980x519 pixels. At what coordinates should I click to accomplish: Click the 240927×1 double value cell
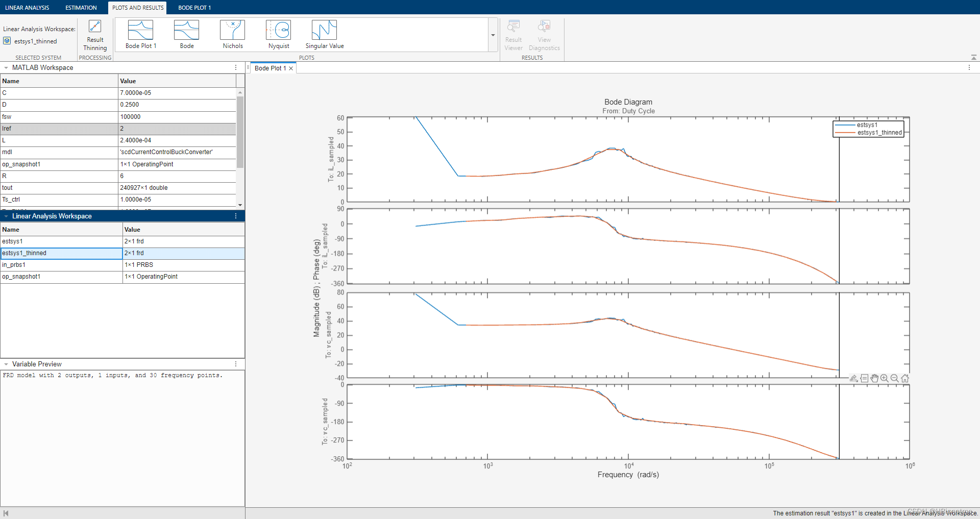pyautogui.click(x=177, y=188)
